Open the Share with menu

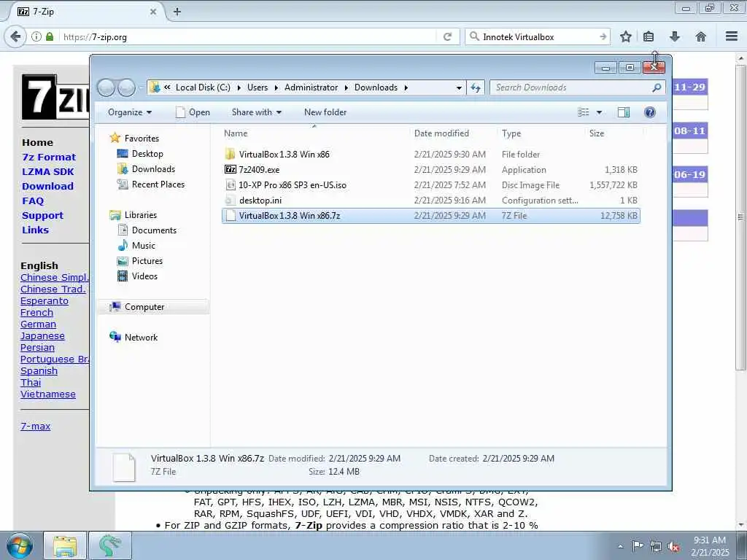tap(256, 112)
